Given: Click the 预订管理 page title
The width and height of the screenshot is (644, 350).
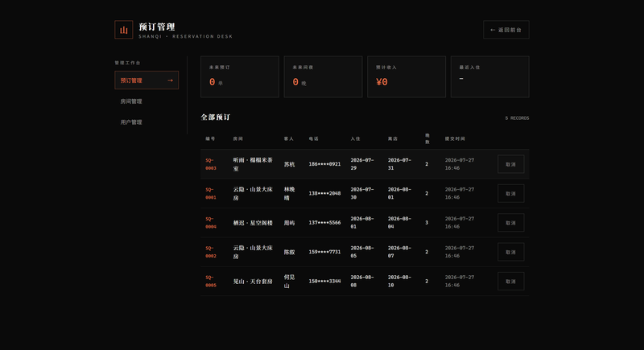Looking at the screenshot, I should pos(157,27).
